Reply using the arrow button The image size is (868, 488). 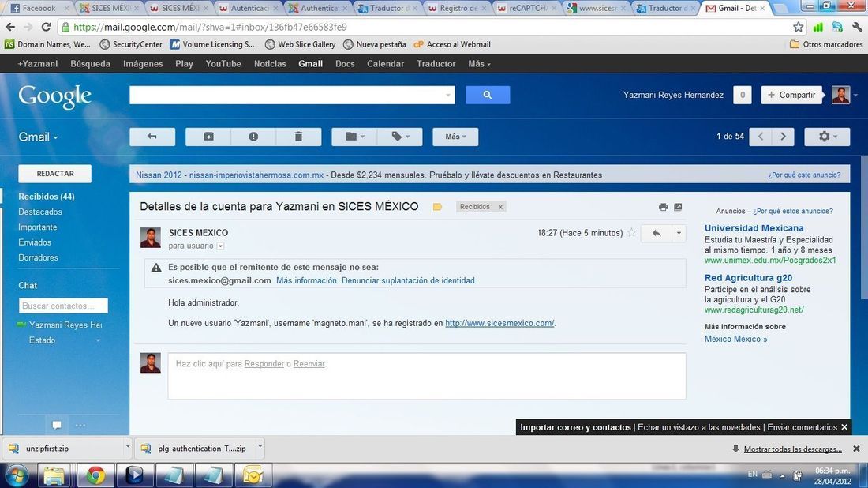pos(656,233)
